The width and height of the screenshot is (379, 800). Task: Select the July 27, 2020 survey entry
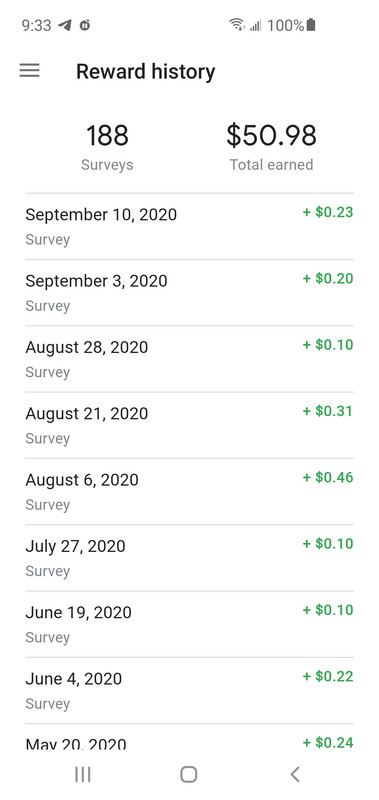[x=189, y=558]
